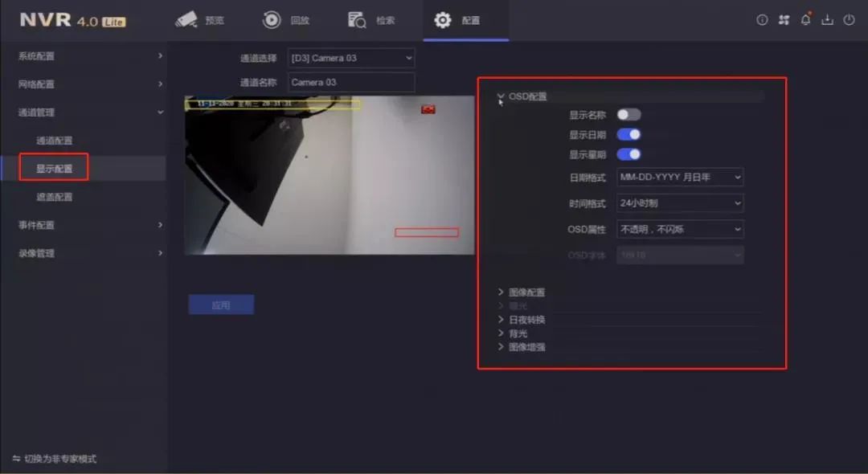Select the 预览 camera preview icon
The image size is (868, 474).
pyautogui.click(x=199, y=20)
